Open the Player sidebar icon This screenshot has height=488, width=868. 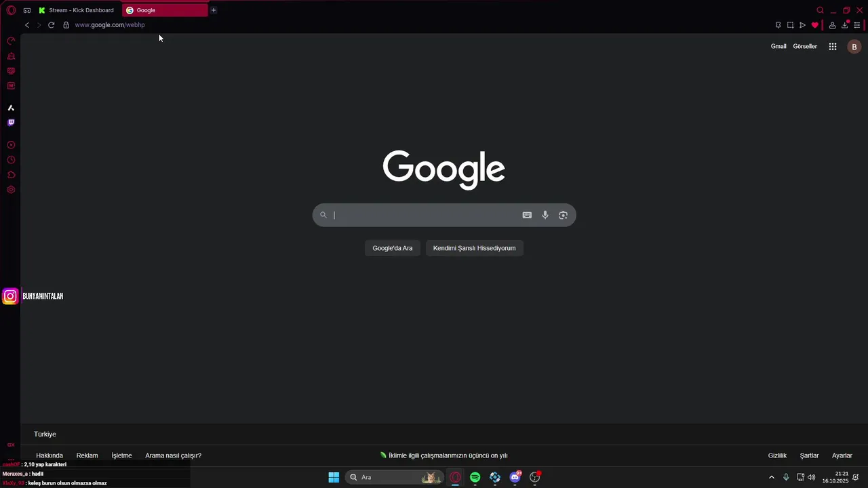point(11,145)
